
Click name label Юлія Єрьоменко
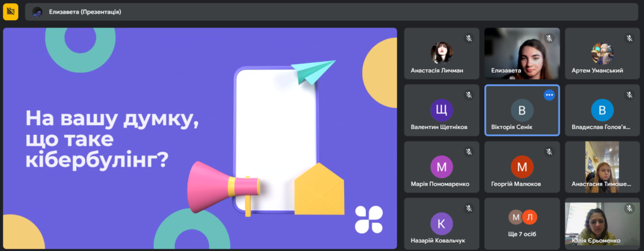tap(596, 241)
